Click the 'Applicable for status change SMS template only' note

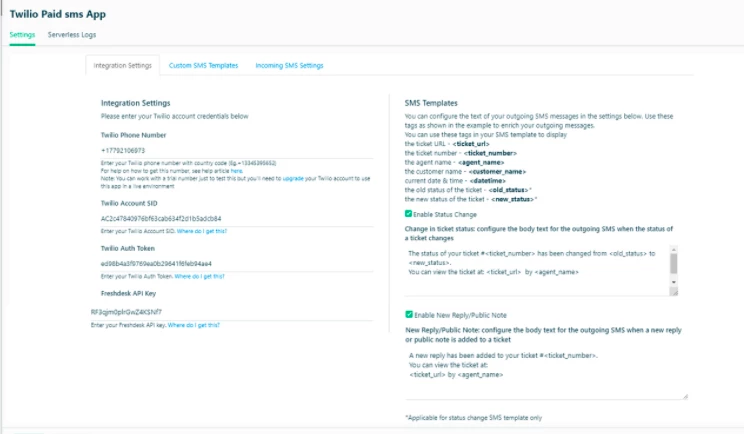[x=474, y=418]
